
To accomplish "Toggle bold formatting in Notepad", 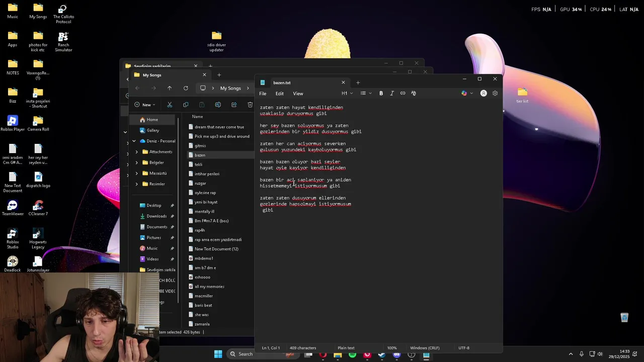I will (x=381, y=93).
